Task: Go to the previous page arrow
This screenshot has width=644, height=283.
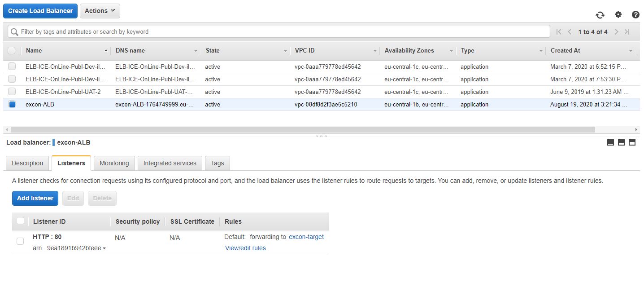Action: point(570,32)
